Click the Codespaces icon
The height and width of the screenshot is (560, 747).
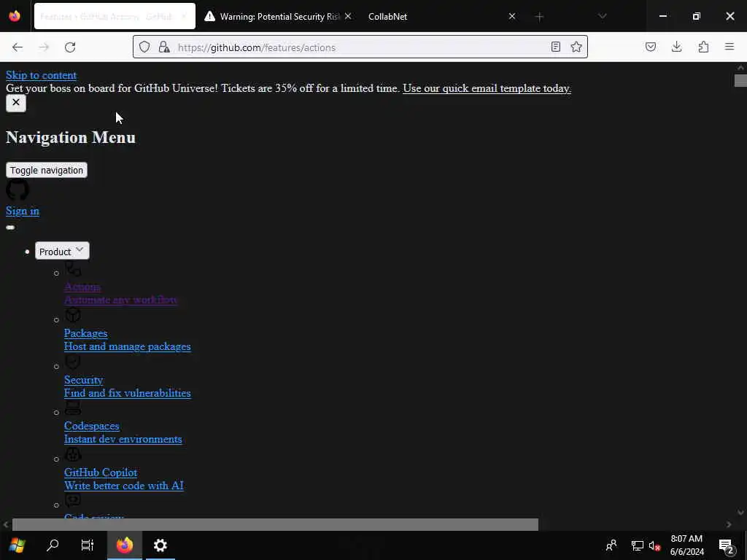[x=73, y=408]
